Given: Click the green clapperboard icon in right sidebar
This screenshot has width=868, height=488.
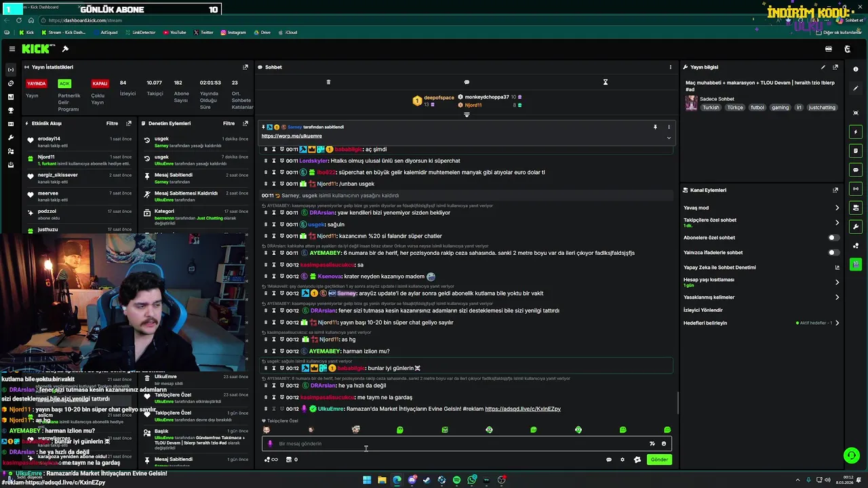Looking at the screenshot, I should 856,264.
